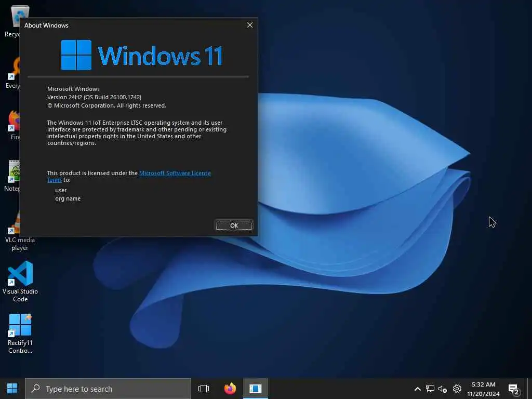Viewport: 532px width, 399px height.
Task: Select the Rectify11 Control Center desktop shortcut
Action: tap(20, 333)
